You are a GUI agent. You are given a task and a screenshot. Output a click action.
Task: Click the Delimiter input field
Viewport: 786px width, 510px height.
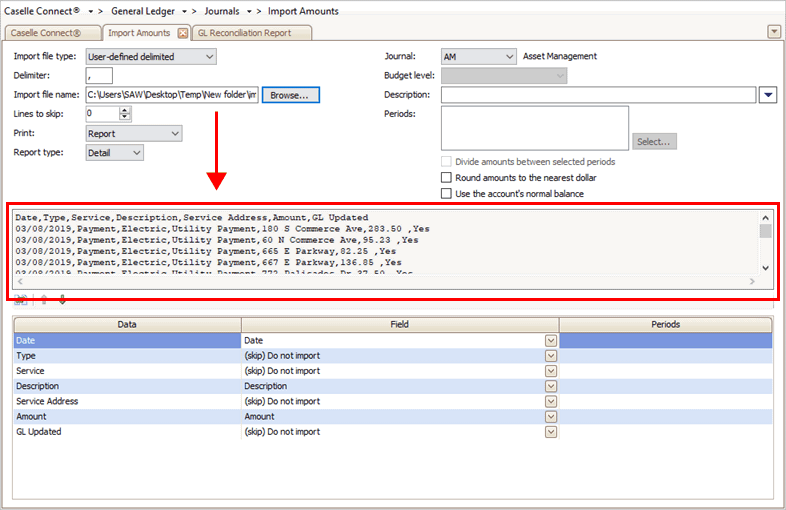coord(99,76)
